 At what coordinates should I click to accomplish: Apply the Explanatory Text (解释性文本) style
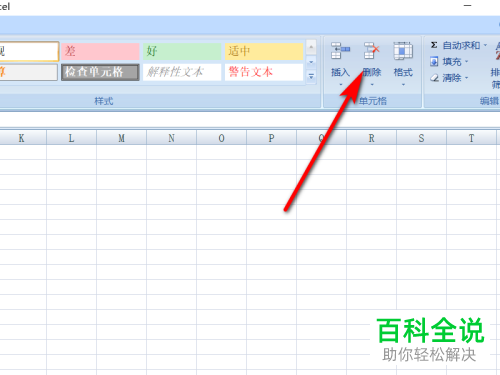pyautogui.click(x=182, y=72)
